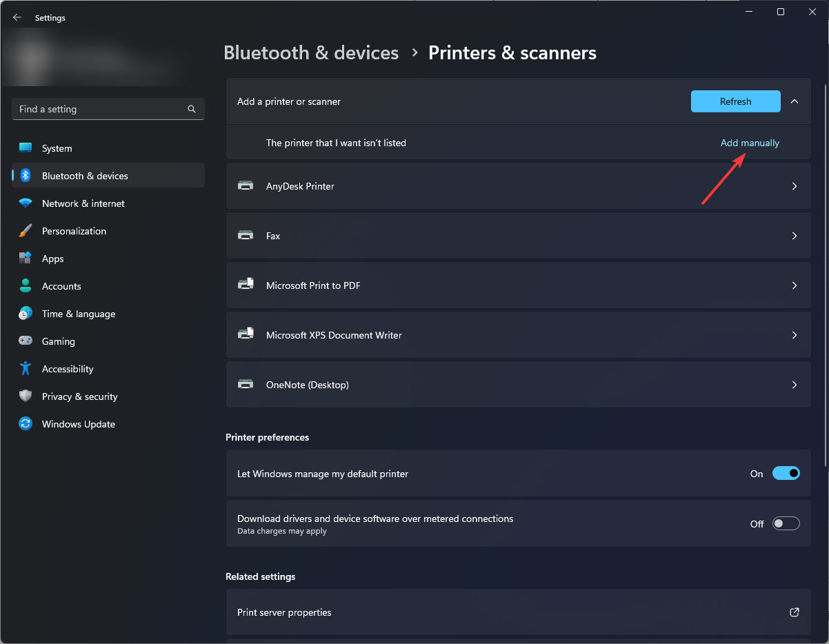Image resolution: width=829 pixels, height=644 pixels.
Task: Click the System monitor icon in sidebar
Action: point(26,148)
